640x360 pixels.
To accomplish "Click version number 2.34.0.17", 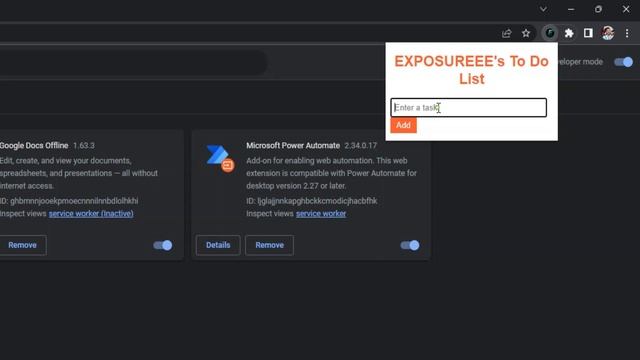I will click(361, 145).
